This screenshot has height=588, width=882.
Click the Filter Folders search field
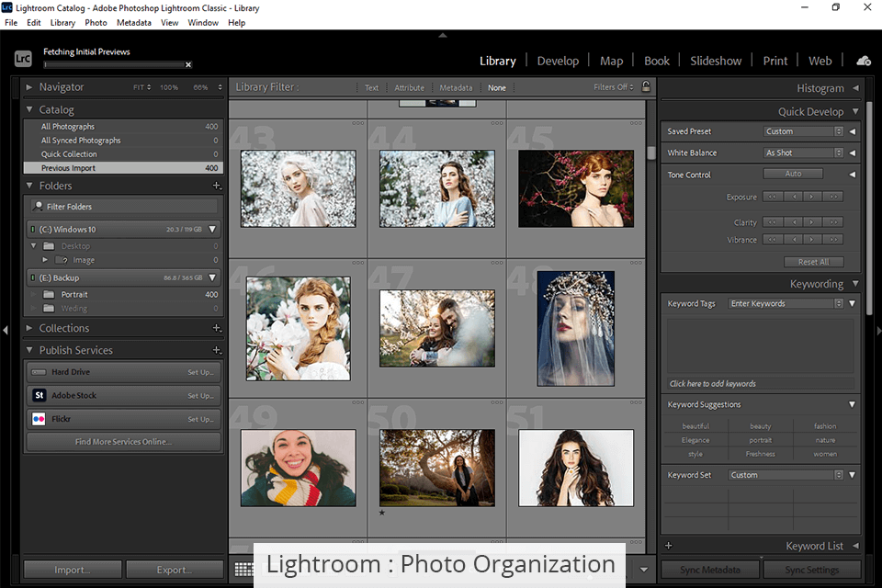pos(124,206)
